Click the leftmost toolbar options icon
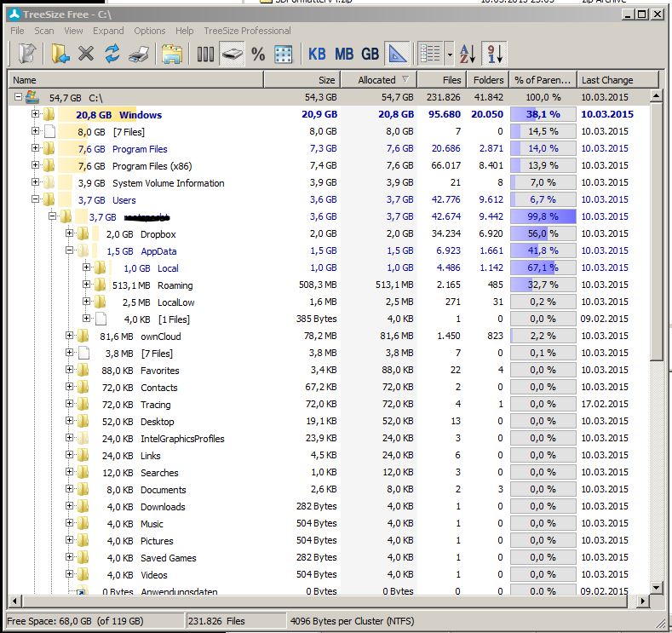 pos(27,54)
